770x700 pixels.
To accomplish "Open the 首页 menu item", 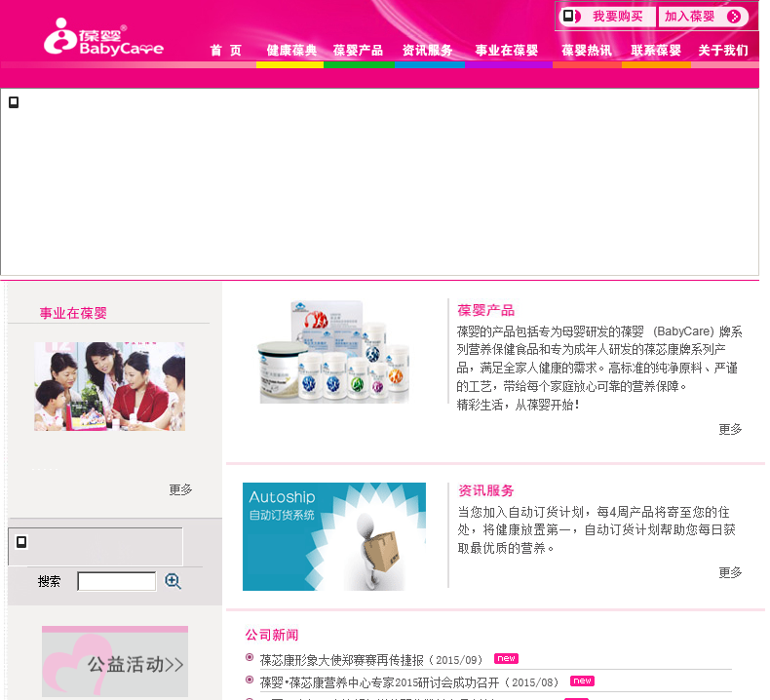I will click(226, 50).
